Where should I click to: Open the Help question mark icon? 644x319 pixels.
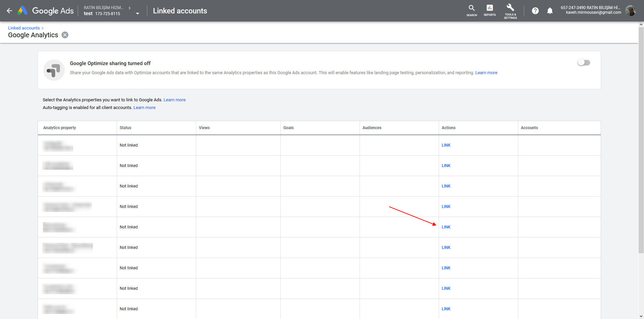click(x=535, y=11)
